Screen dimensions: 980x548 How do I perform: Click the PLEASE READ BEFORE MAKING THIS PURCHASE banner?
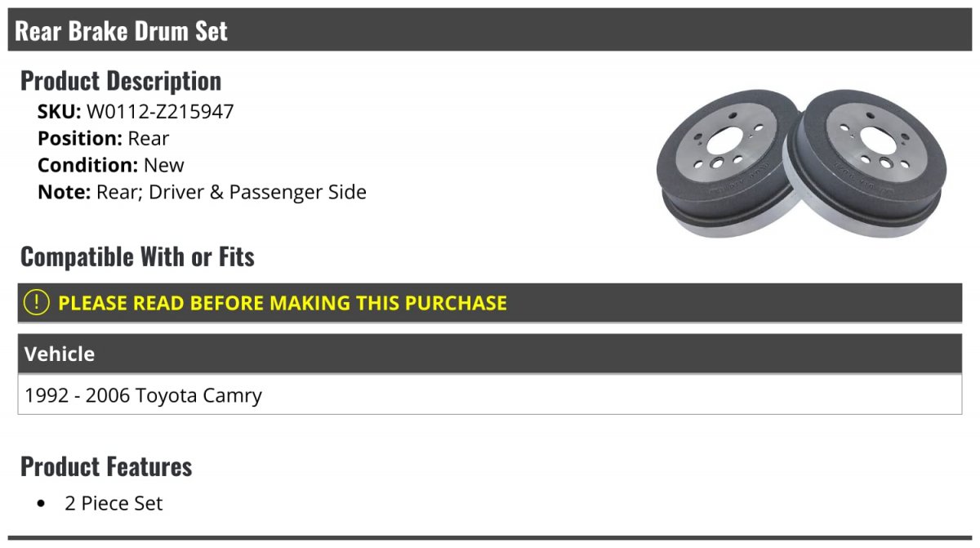490,303
